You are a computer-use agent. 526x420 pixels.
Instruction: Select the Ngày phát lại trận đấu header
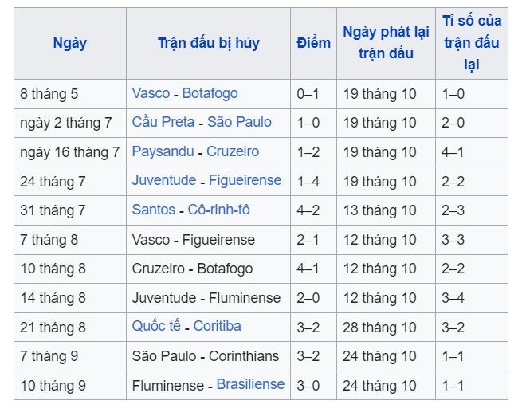(386, 43)
